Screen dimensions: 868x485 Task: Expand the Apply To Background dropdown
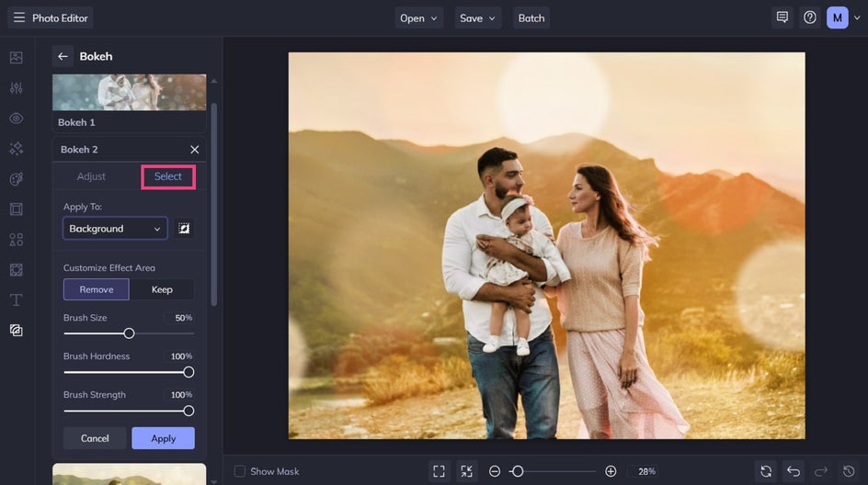point(115,229)
